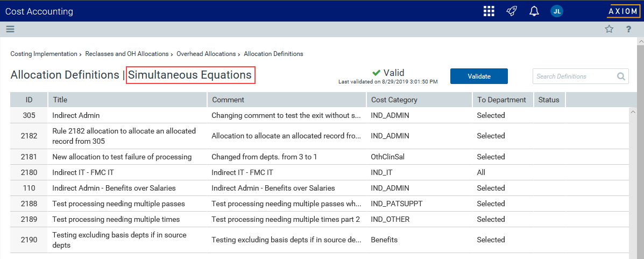Select the row with ID 2188
644x259 pixels.
320,204
